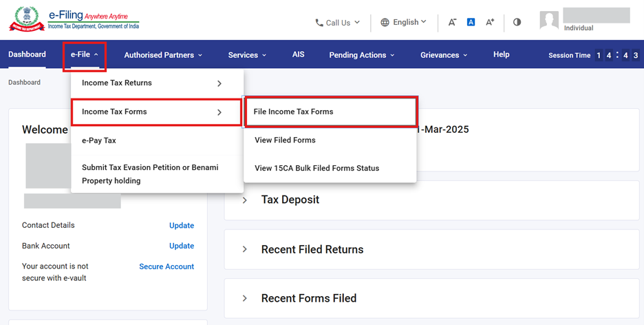Click the globe language icon
Image resolution: width=644 pixels, height=325 pixels.
tap(385, 23)
